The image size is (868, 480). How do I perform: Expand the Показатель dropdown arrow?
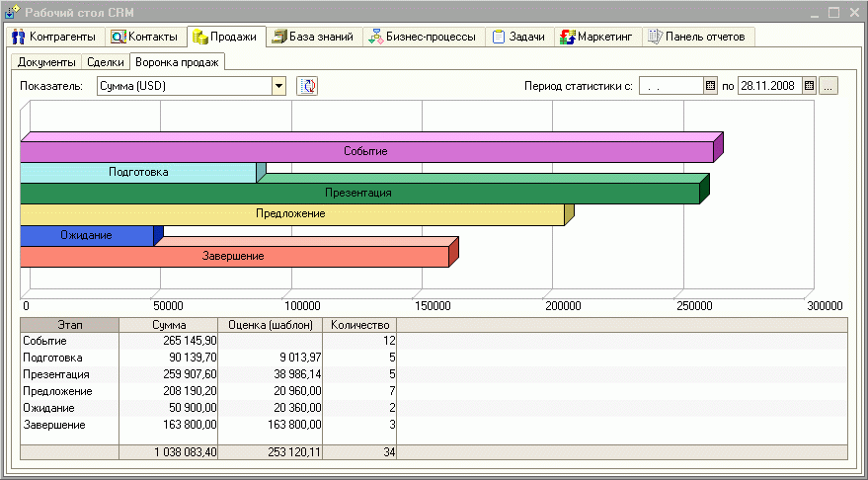pyautogui.click(x=278, y=86)
